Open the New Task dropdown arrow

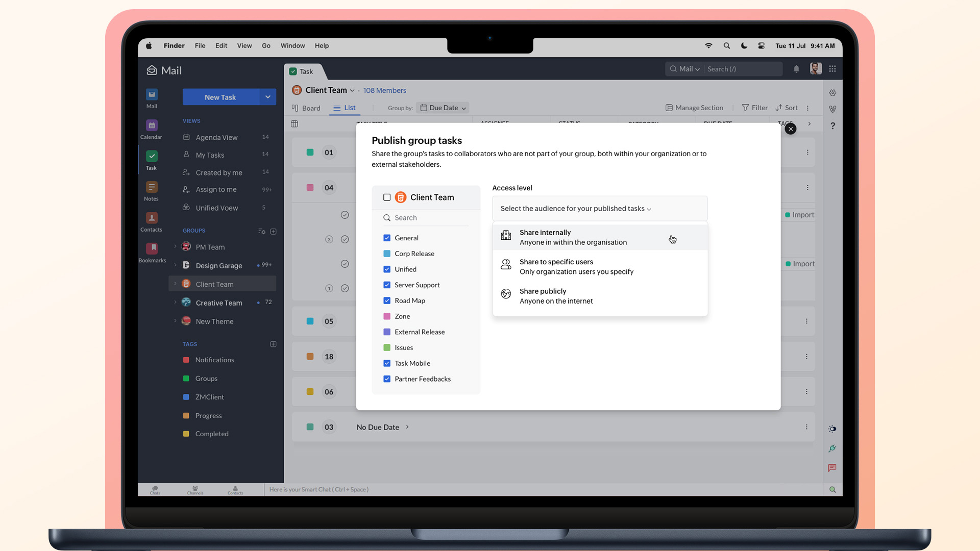click(268, 97)
